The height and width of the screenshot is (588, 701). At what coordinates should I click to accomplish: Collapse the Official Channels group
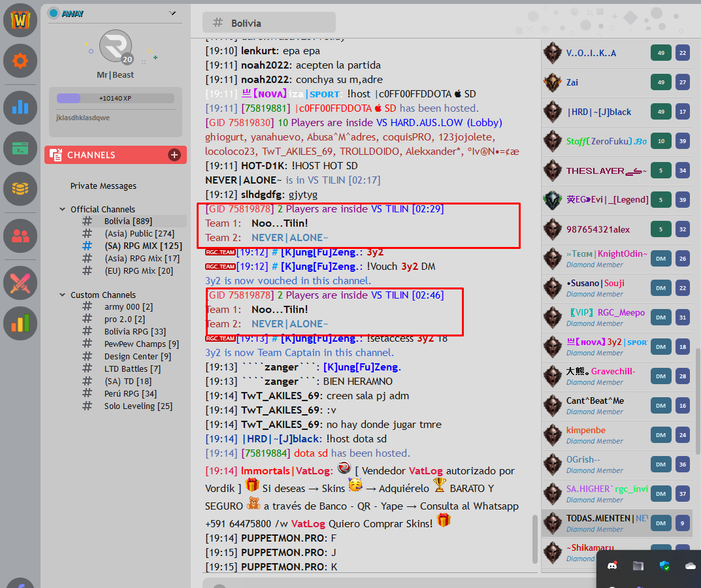(63, 209)
